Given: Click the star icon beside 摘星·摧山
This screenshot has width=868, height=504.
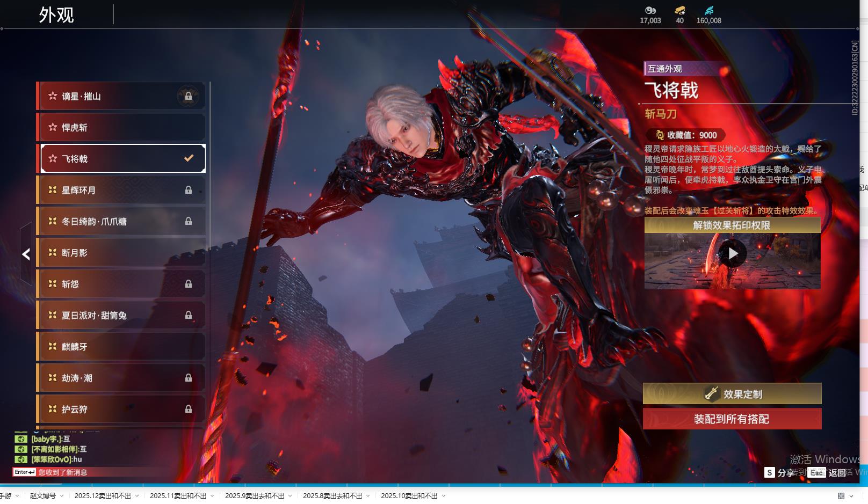Looking at the screenshot, I should pyautogui.click(x=53, y=96).
